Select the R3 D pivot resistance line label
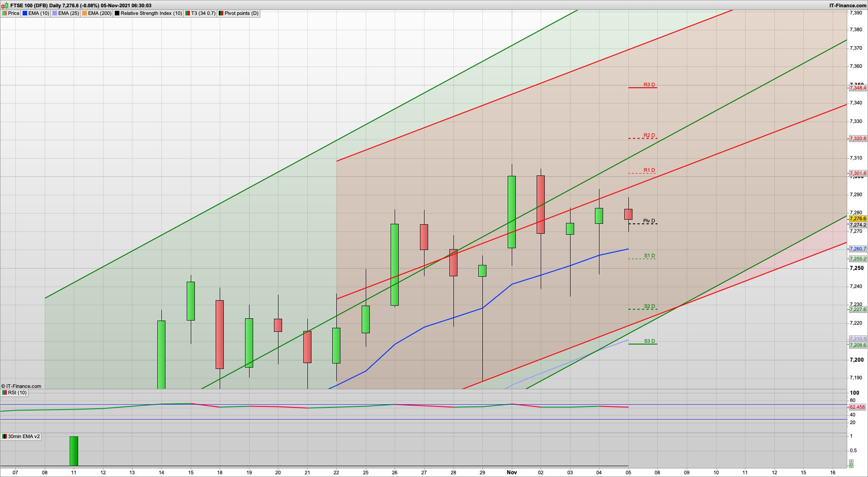868x477 pixels. 649,85
